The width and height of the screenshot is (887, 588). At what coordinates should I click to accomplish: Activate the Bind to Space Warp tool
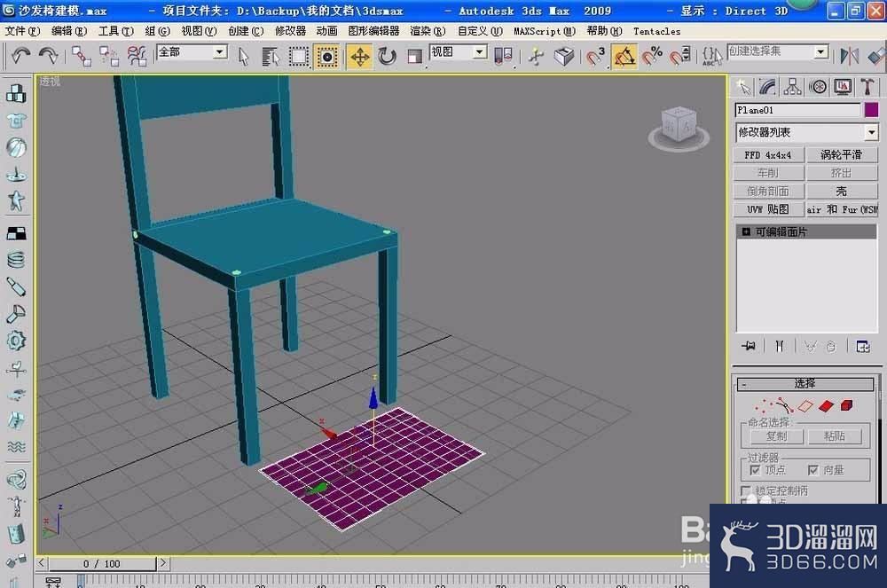click(x=137, y=56)
